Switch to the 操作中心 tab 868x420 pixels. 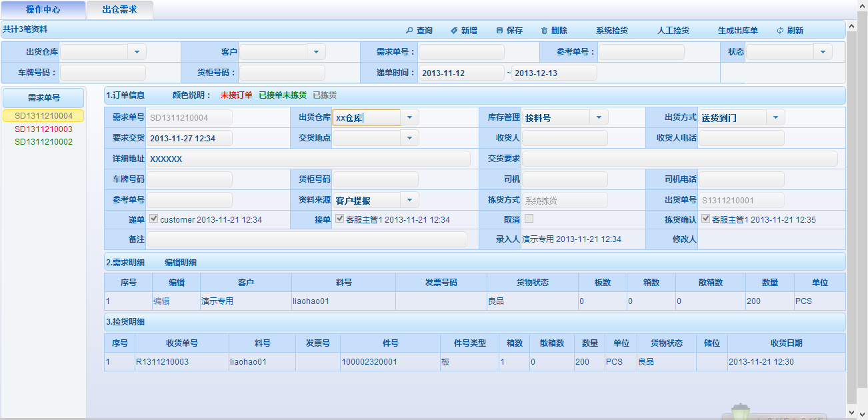click(43, 10)
